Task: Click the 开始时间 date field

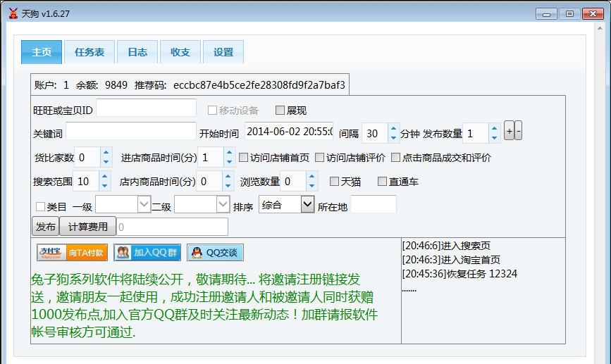Action: (x=289, y=132)
